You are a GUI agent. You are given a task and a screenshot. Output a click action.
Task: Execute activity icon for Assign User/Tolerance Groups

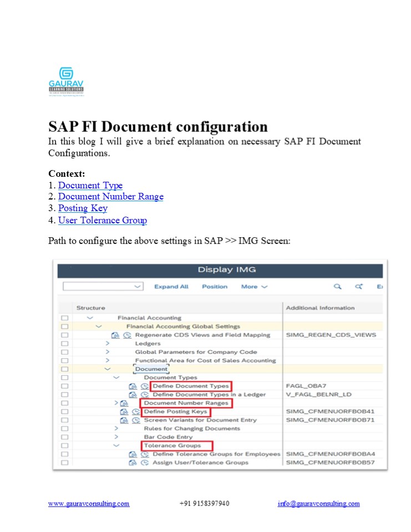[145, 462]
